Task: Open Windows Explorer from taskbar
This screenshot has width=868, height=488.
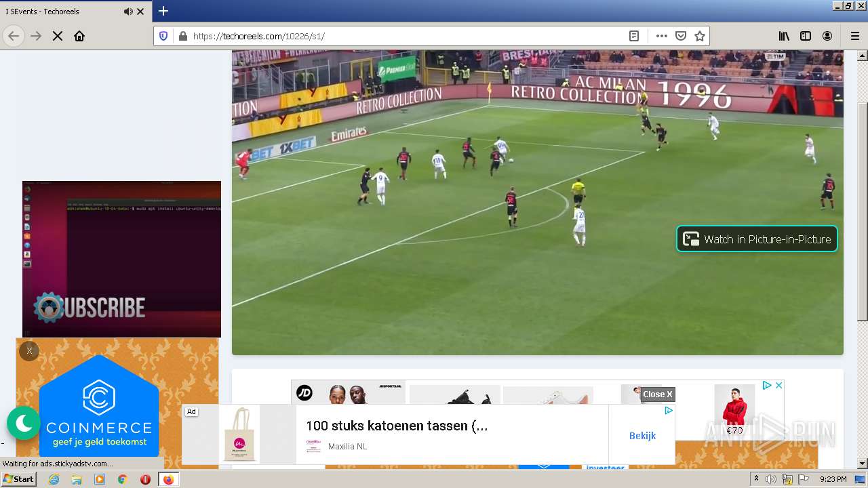Action: (x=77, y=479)
